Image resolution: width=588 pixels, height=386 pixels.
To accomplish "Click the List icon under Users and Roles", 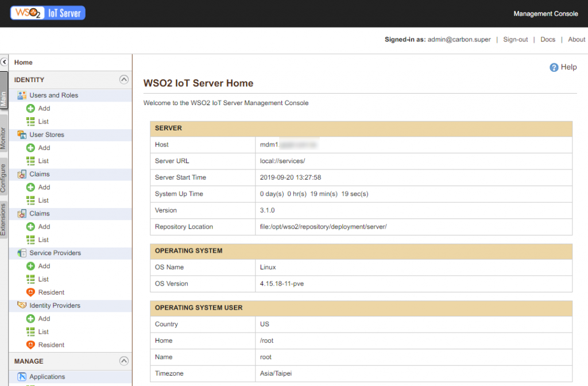I will coord(30,122).
